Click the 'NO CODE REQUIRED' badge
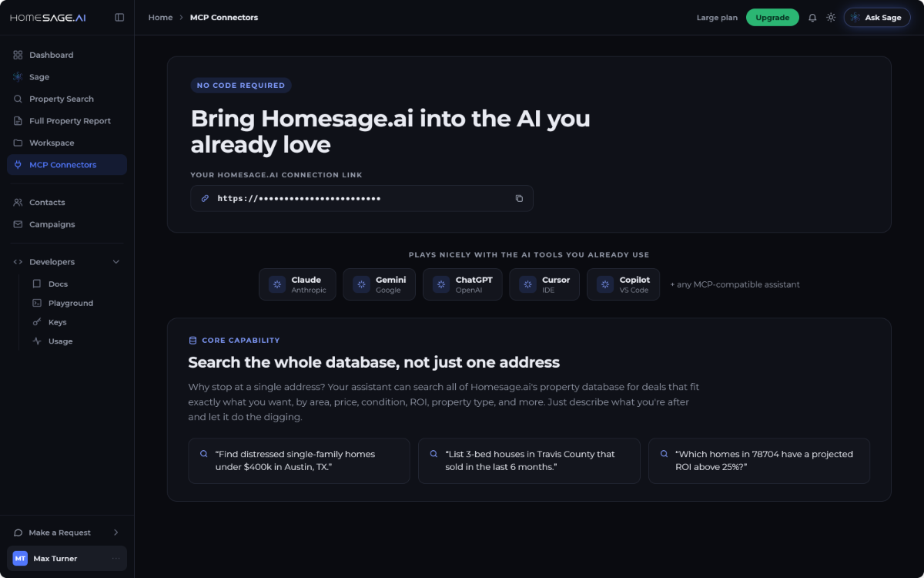Screen dimensions: 924x578 pos(241,86)
